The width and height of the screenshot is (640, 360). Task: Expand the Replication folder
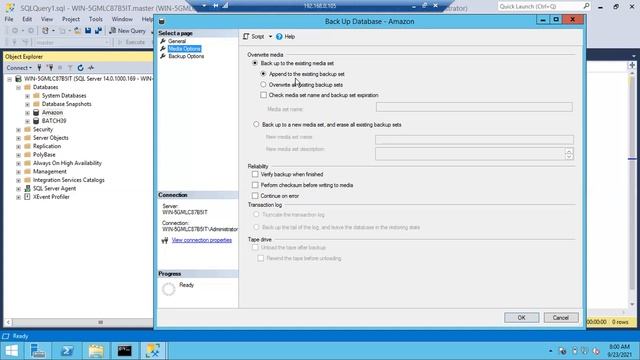pyautogui.click(x=18, y=146)
